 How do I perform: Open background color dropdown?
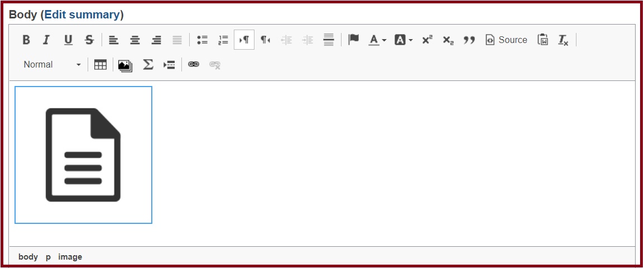[x=403, y=40]
